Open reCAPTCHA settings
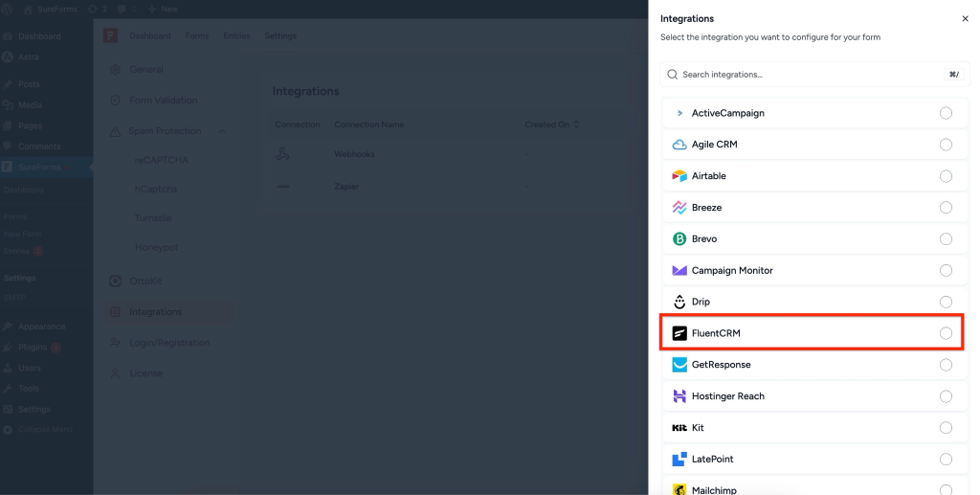Image resolution: width=980 pixels, height=495 pixels. (x=161, y=160)
